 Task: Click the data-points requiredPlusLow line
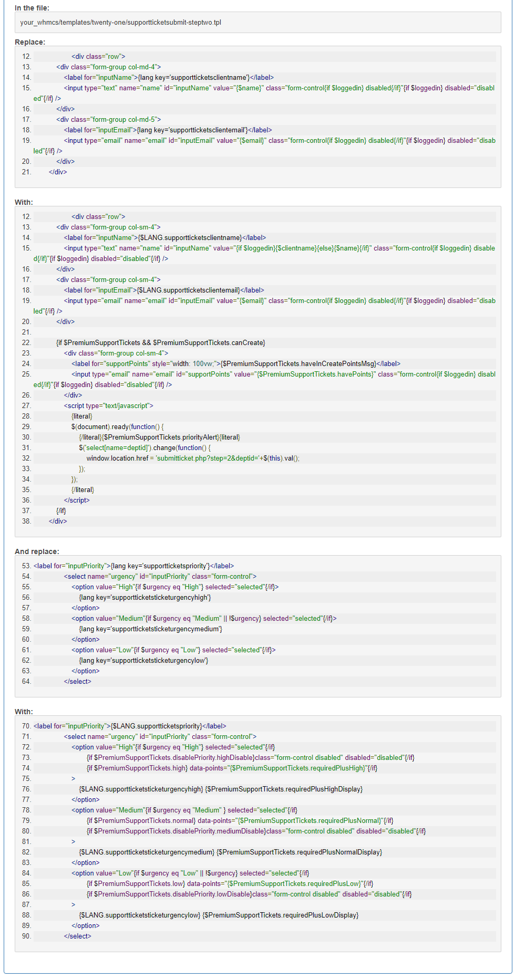(x=230, y=883)
